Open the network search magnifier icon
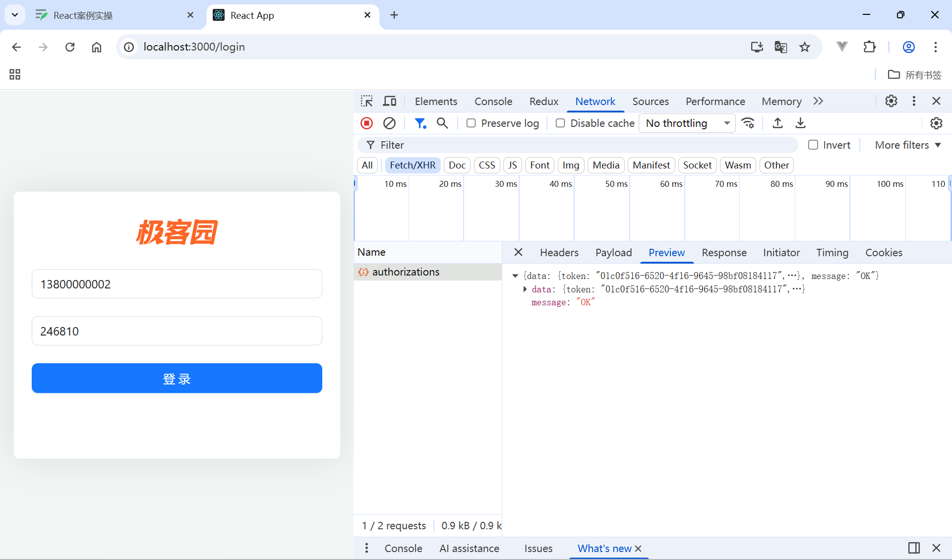 [x=442, y=123]
